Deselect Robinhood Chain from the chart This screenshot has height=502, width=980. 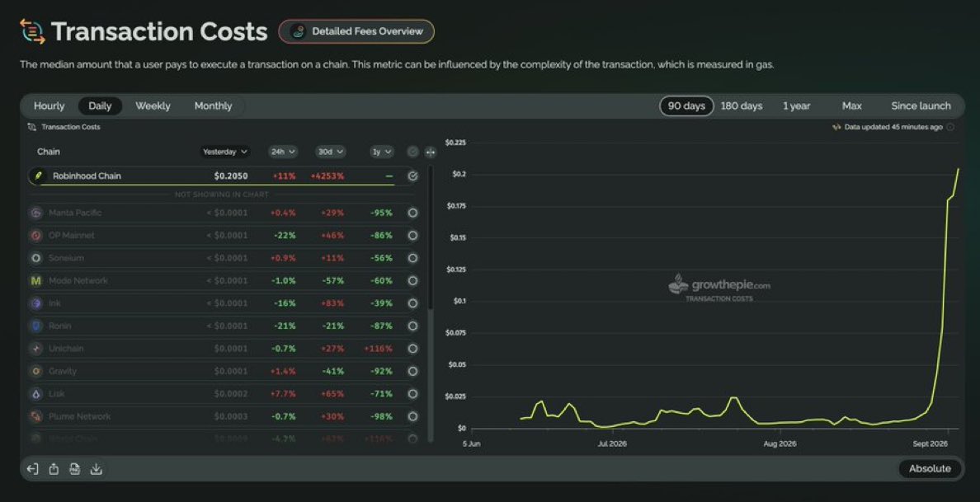click(x=413, y=176)
